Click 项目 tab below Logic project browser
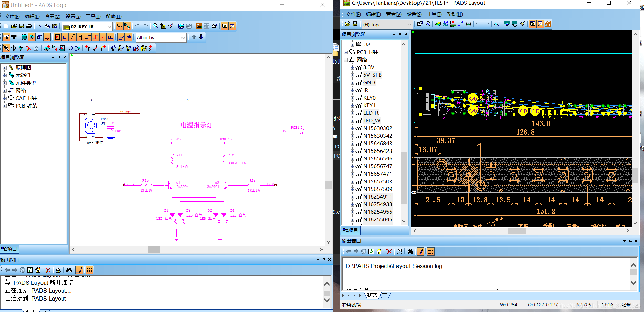644x312 pixels. coord(9,249)
